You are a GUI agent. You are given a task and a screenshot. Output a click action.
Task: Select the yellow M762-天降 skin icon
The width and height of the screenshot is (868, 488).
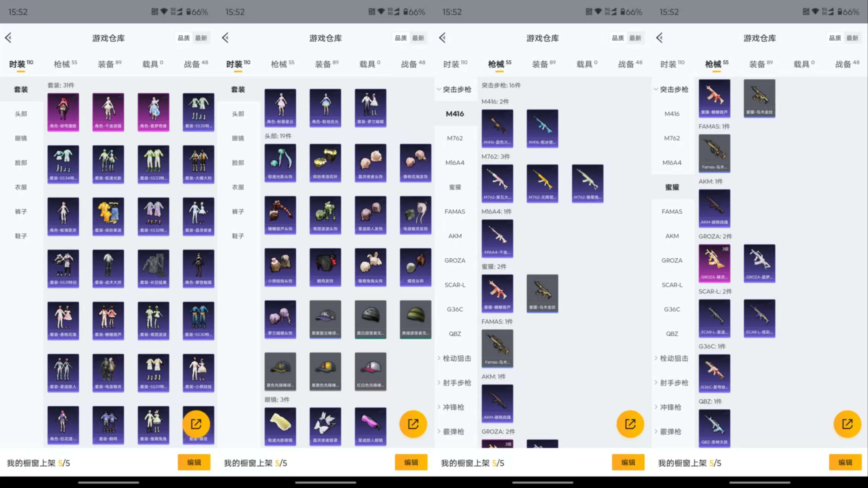[x=542, y=183]
